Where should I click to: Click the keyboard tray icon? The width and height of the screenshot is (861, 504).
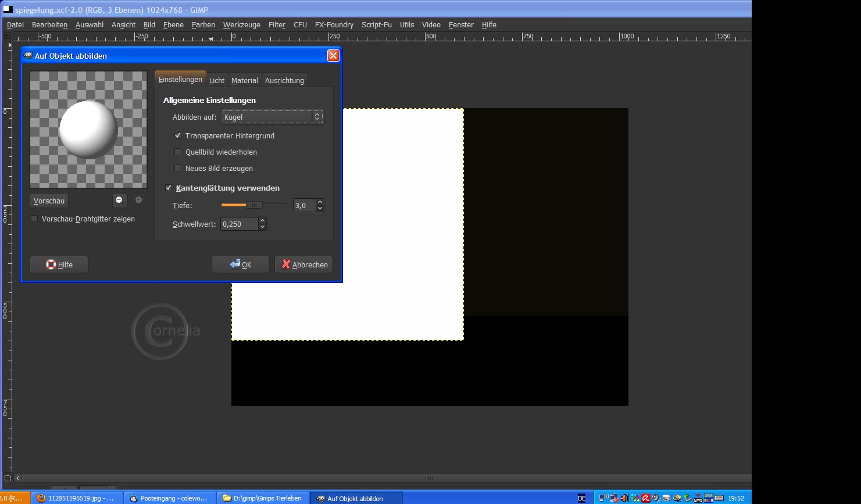coord(698,498)
